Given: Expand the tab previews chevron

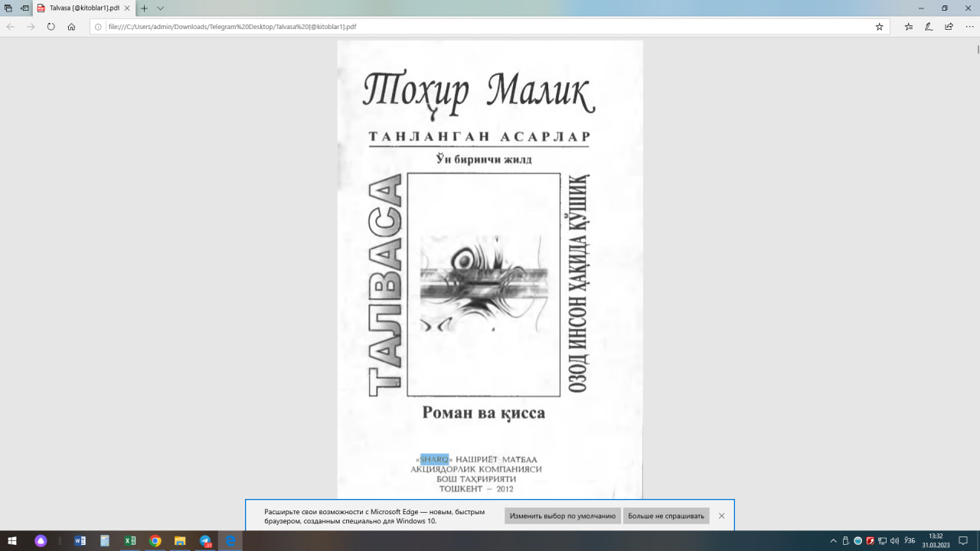Looking at the screenshot, I should coord(160,8).
